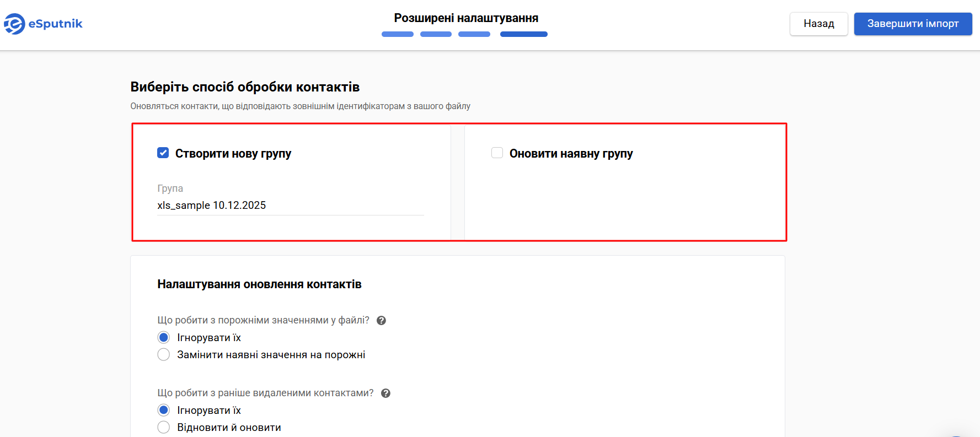980x437 pixels.
Task: Enable the Оновити наявну групу checkbox
Action: pyautogui.click(x=497, y=152)
